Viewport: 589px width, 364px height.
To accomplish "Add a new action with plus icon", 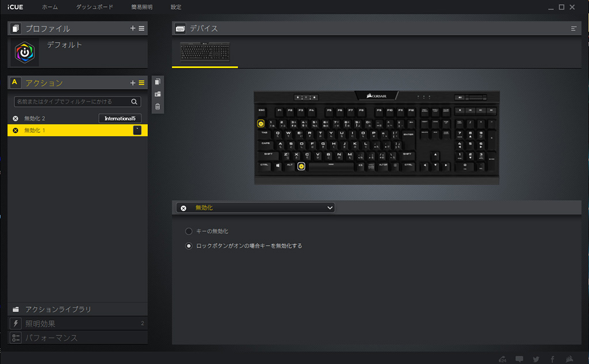I will [x=133, y=83].
